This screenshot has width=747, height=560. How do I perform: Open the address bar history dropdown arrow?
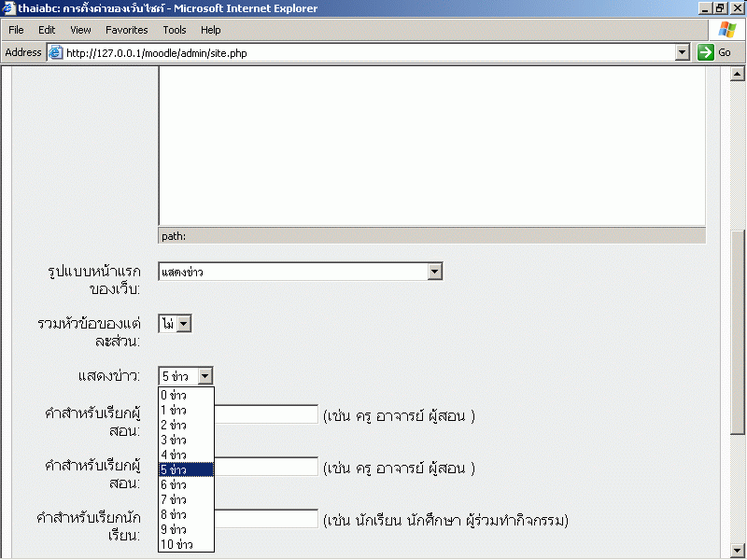[683, 53]
